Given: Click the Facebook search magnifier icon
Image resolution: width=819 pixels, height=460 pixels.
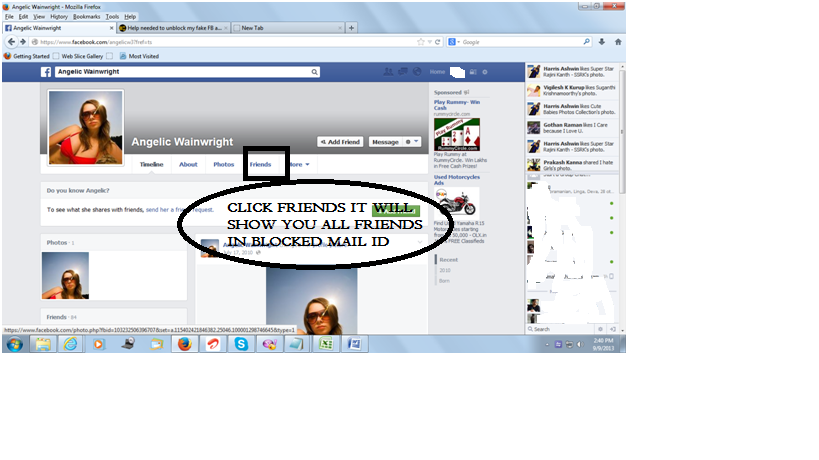Looking at the screenshot, I should (314, 72).
